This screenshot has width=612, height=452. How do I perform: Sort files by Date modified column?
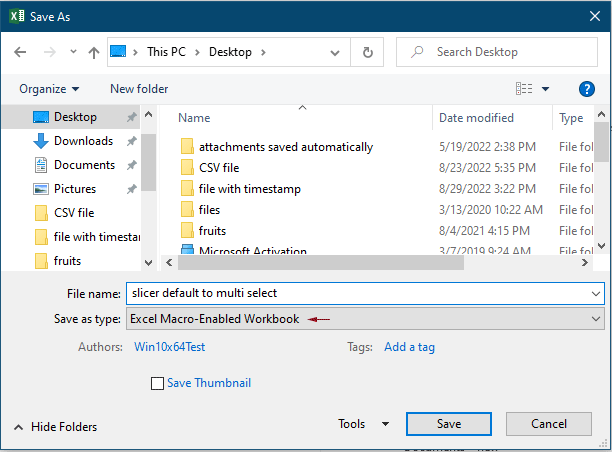(477, 118)
